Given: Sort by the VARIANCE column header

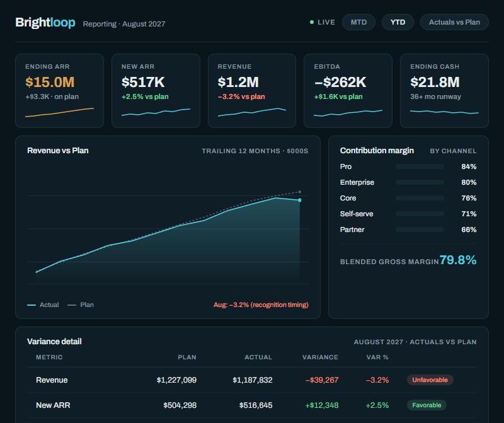Looking at the screenshot, I should (x=320, y=357).
